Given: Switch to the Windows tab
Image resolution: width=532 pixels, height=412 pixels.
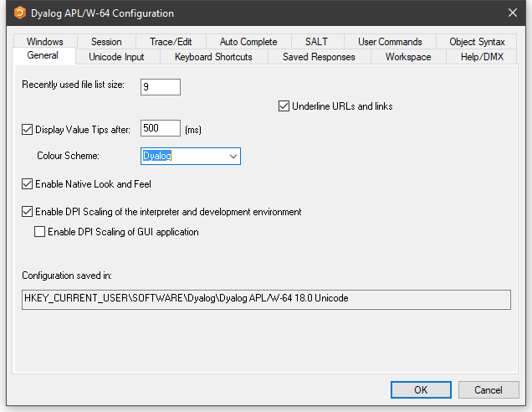Looking at the screenshot, I should click(x=44, y=42).
